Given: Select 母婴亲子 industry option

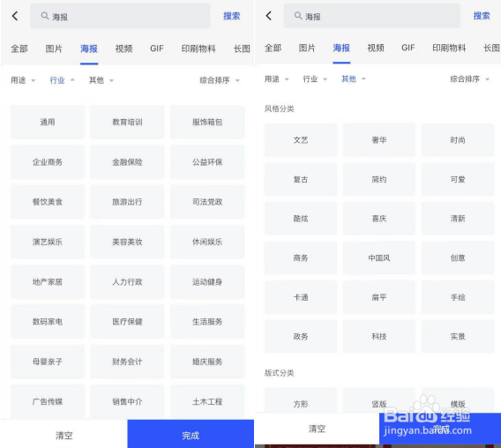Looking at the screenshot, I should [x=48, y=362].
